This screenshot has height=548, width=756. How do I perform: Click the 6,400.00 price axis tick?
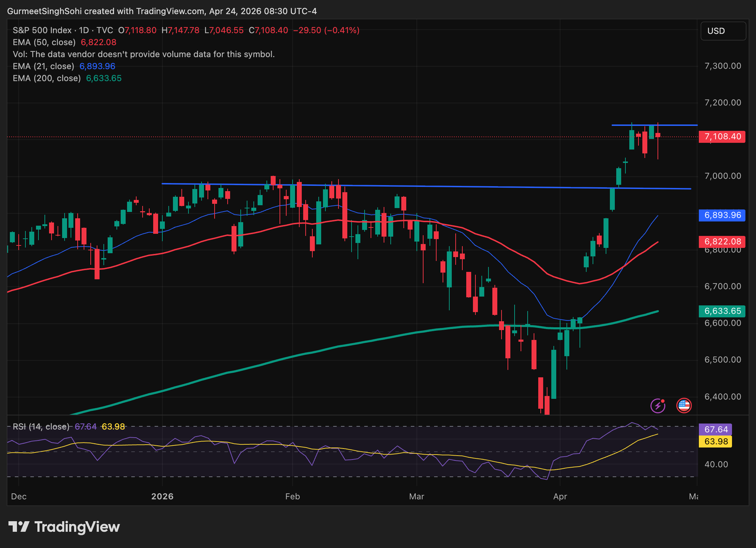tap(723, 397)
